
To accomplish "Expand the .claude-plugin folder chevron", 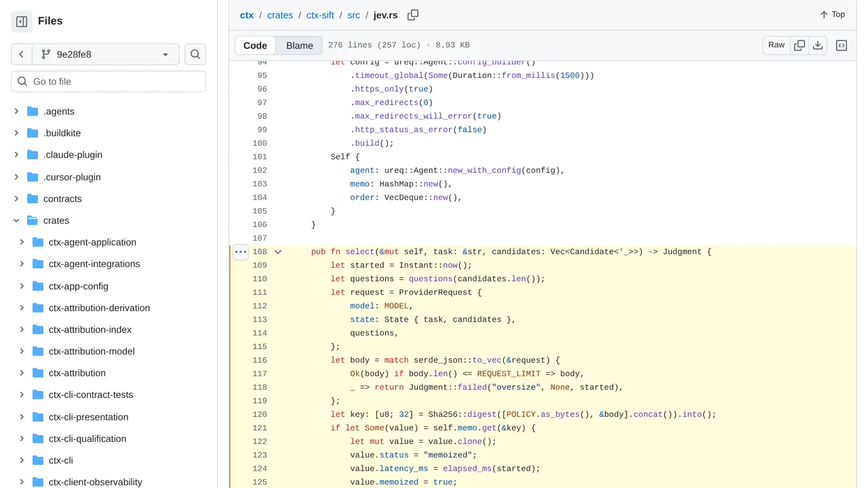I will tap(16, 155).
